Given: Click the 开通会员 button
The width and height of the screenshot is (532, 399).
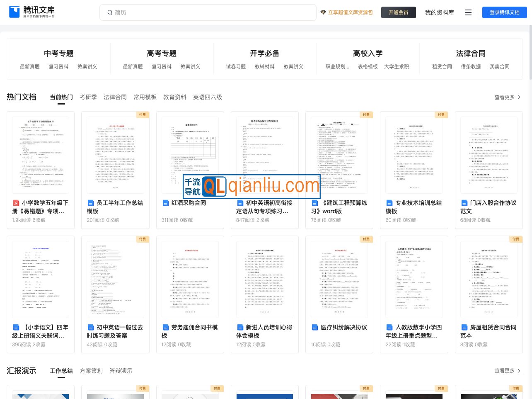Looking at the screenshot, I should point(398,12).
